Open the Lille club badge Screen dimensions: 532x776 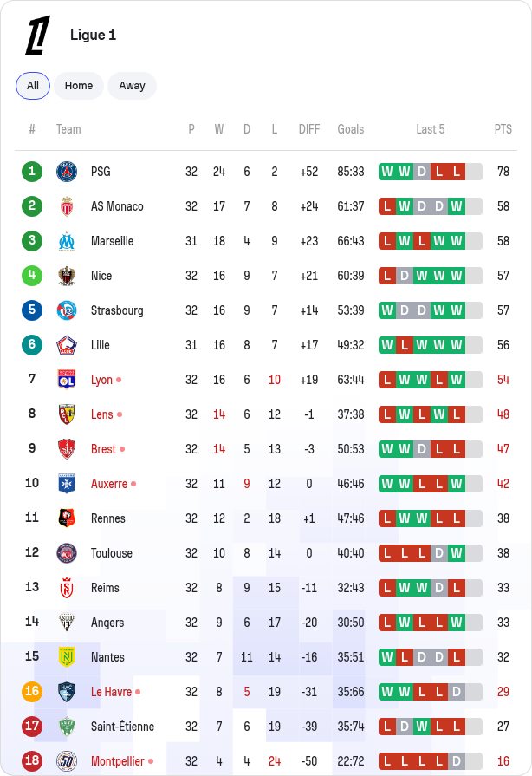coord(67,345)
